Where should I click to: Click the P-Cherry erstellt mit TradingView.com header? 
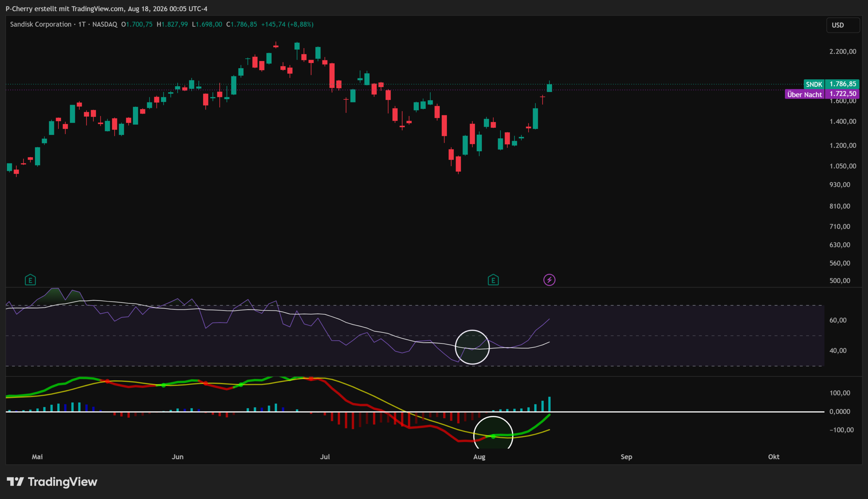[x=106, y=8]
